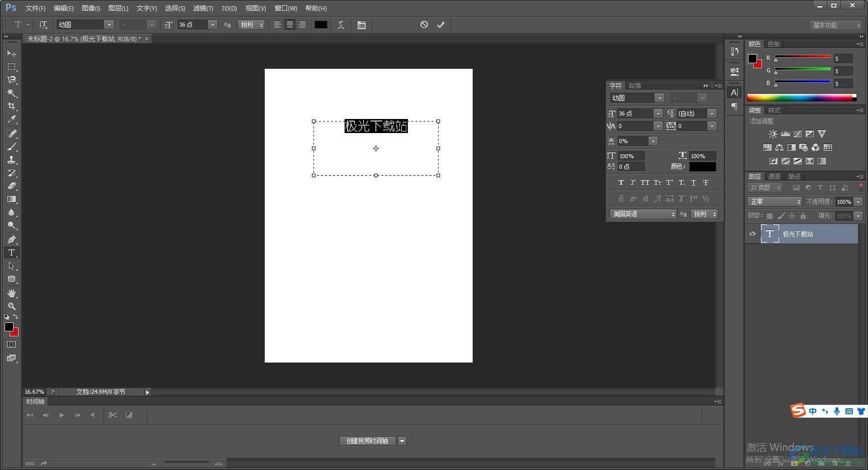Open the layer blend mode 正常 dropdown
The image size is (868, 470).
(775, 201)
